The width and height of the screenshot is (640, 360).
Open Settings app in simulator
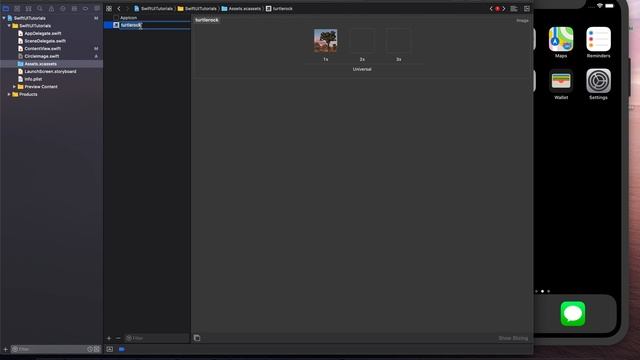598,81
